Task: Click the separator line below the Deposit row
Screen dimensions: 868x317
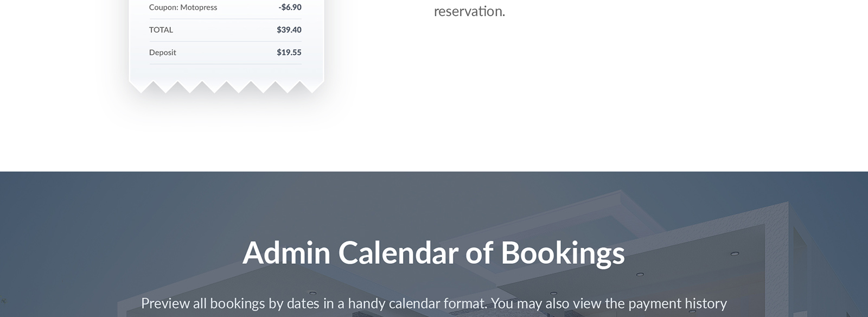Action: tap(225, 64)
